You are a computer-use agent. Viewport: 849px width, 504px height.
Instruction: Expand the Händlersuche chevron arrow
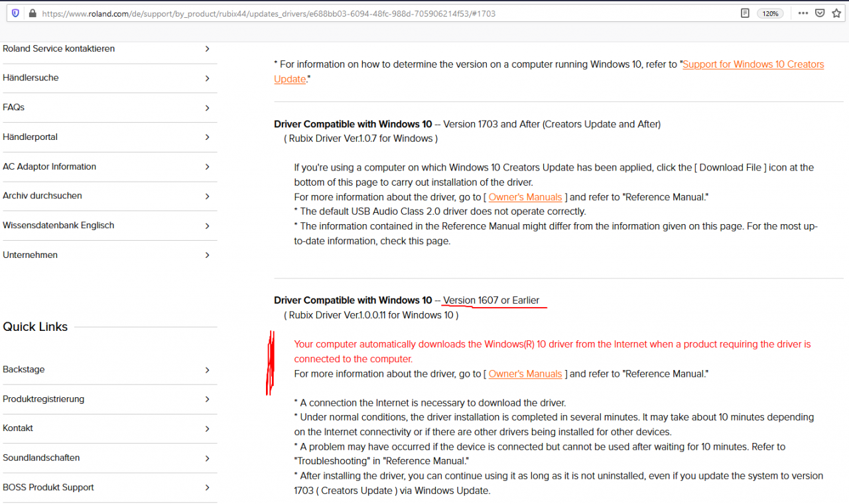(208, 78)
